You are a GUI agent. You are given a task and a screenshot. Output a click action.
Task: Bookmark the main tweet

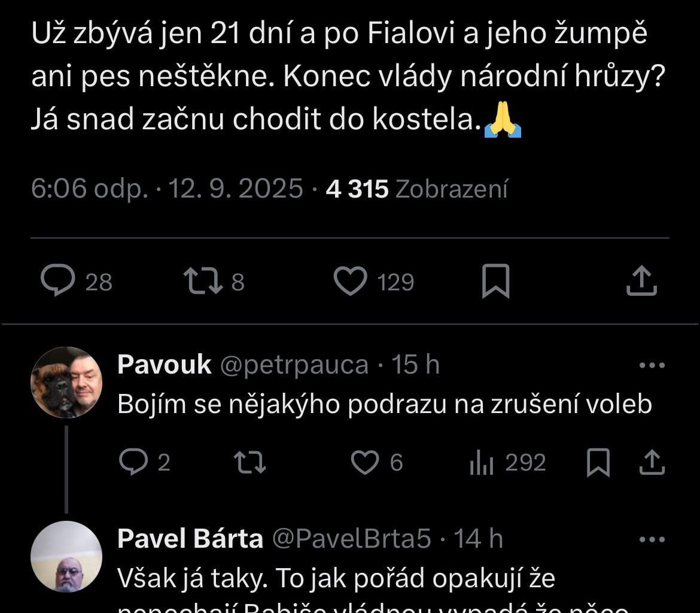click(x=497, y=281)
